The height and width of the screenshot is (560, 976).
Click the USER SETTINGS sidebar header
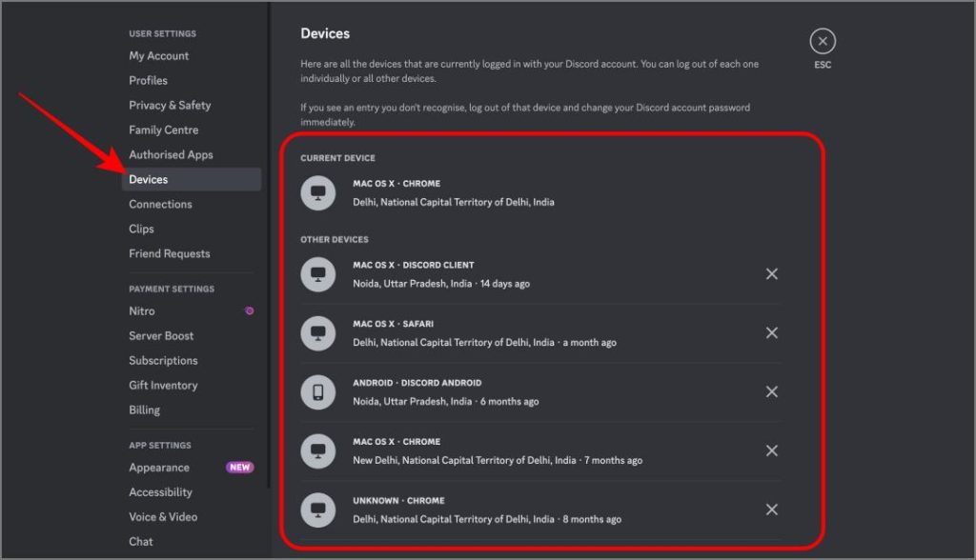click(162, 33)
